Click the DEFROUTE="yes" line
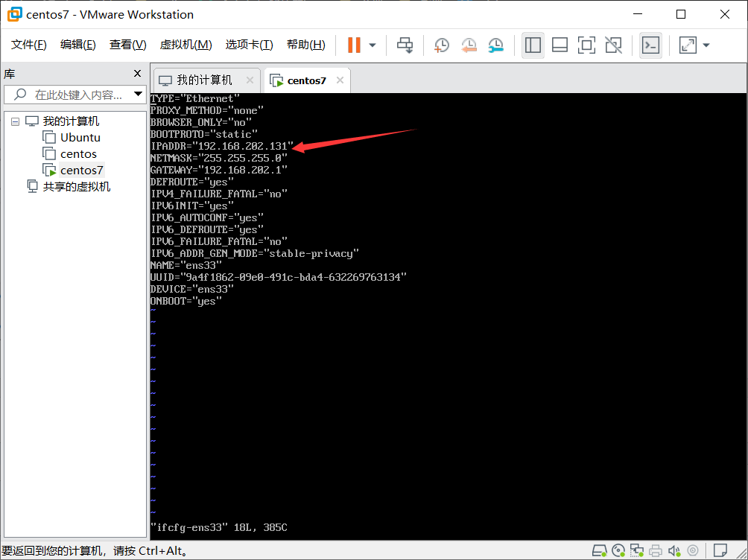The height and width of the screenshot is (560, 748). pos(191,182)
